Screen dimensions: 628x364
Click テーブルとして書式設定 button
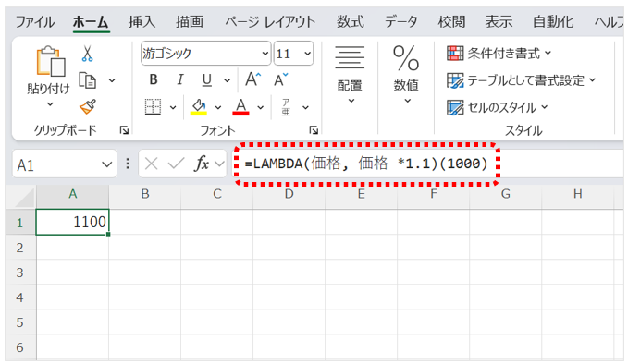(522, 80)
